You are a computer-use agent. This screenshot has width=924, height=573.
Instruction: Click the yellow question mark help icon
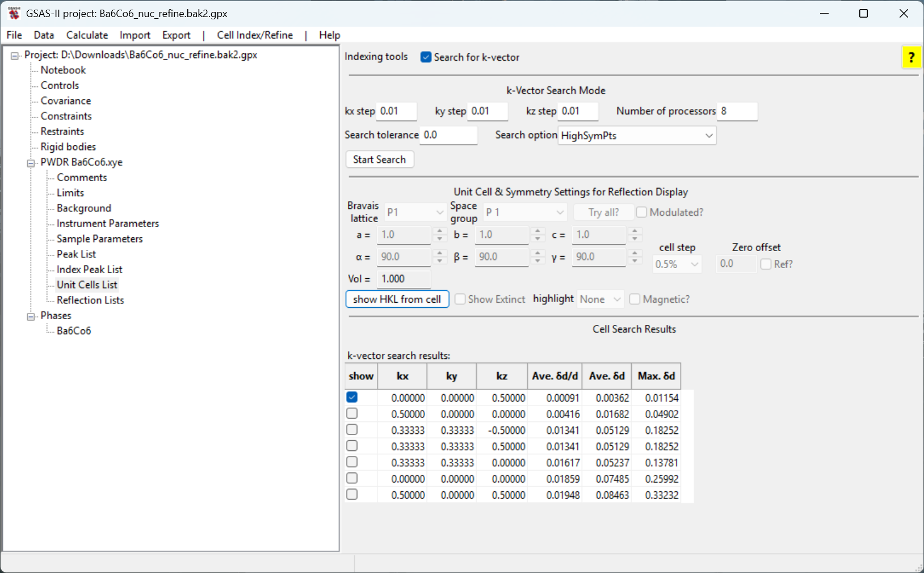click(911, 57)
